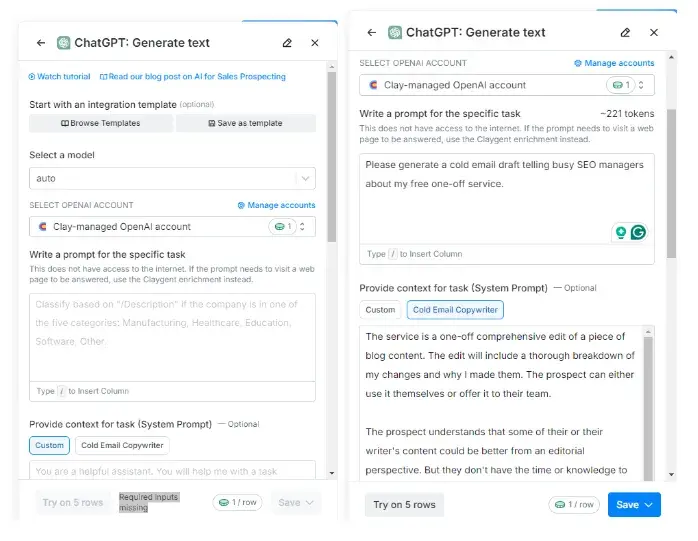Open the Watch tutorial link
This screenshot has width=698, height=541.
pos(59,76)
